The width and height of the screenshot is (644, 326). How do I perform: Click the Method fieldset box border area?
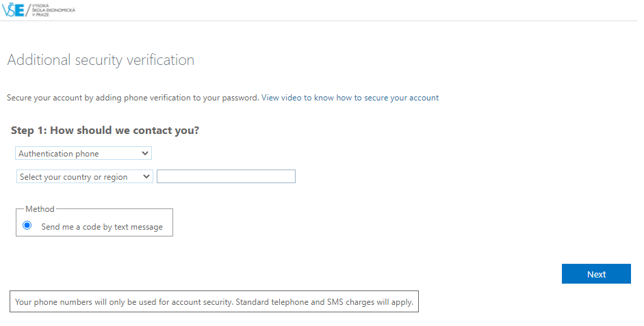[94, 222]
